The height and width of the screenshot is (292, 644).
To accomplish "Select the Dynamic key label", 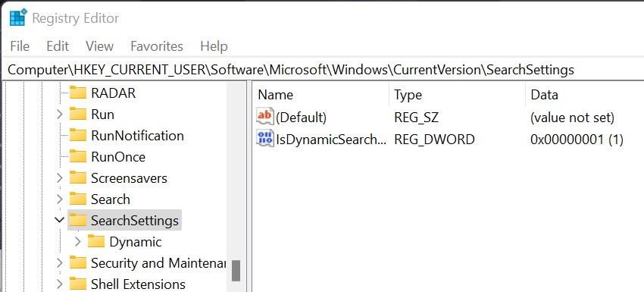I will 136,241.
